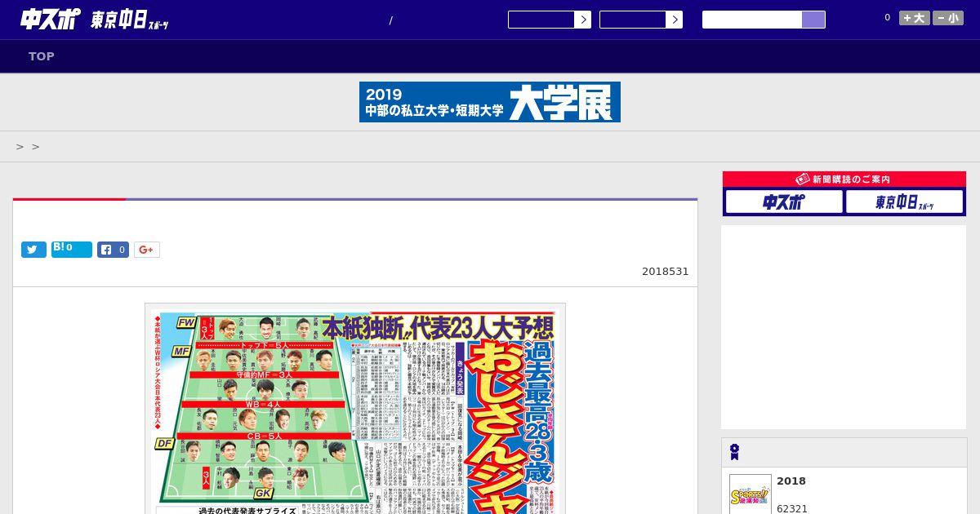This screenshot has height=514, width=980.
Task: Click into the header search field
Action: pos(752,20)
